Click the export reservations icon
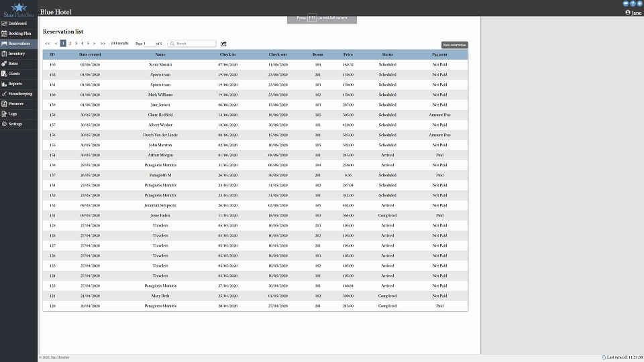The image size is (644, 362). pos(224,44)
